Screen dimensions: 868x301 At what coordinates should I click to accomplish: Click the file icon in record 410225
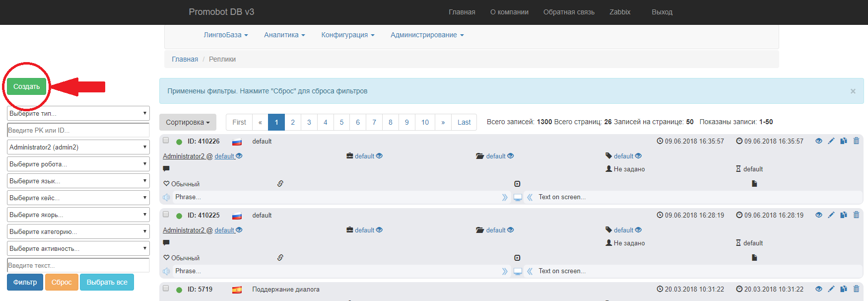(x=754, y=258)
